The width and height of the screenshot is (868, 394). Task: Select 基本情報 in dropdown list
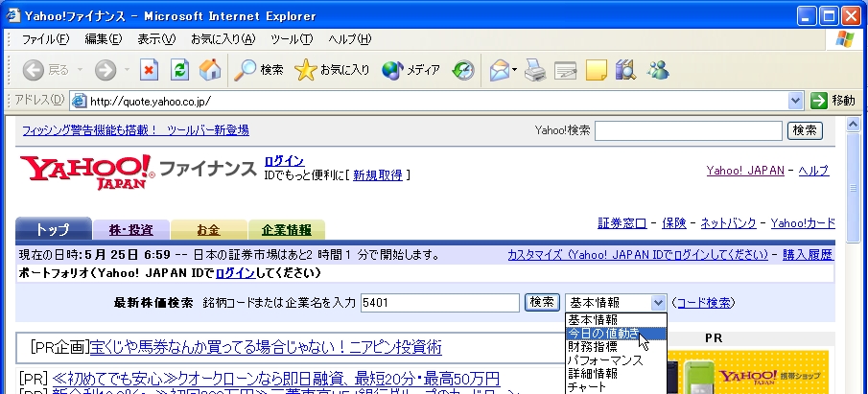click(x=616, y=320)
